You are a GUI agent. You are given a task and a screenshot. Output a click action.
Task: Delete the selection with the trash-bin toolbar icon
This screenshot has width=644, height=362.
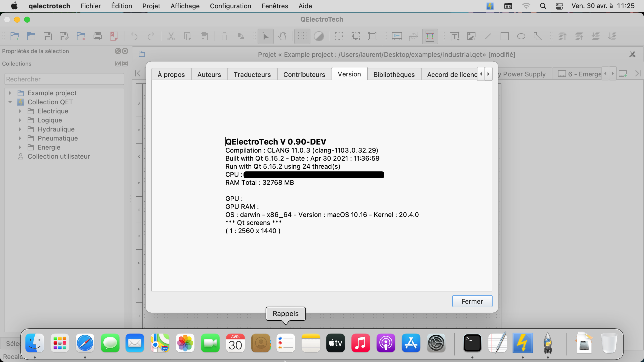pos(224,37)
